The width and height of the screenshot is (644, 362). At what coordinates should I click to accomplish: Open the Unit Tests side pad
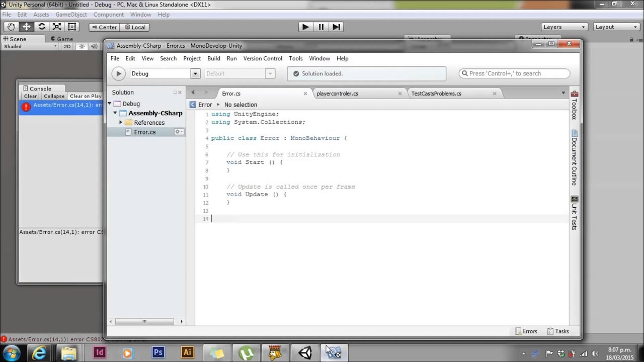click(574, 213)
